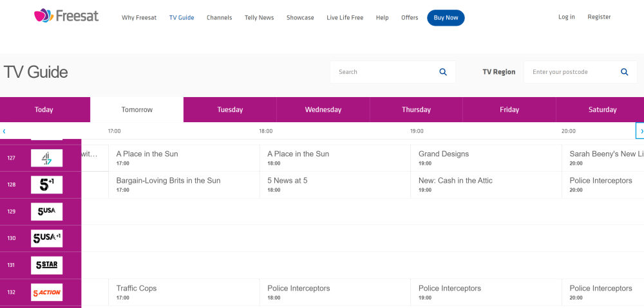The width and height of the screenshot is (644, 308).
Task: Click channel number 131
Action: (11, 266)
